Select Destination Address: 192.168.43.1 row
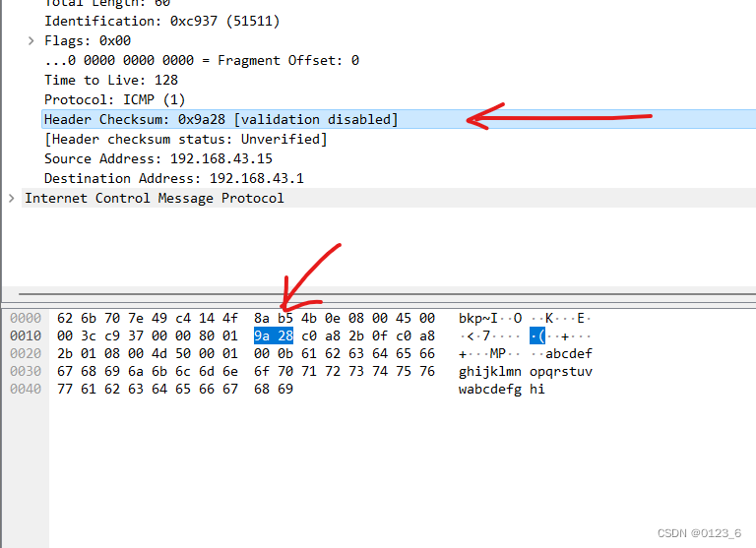756x548 pixels. 174,179
